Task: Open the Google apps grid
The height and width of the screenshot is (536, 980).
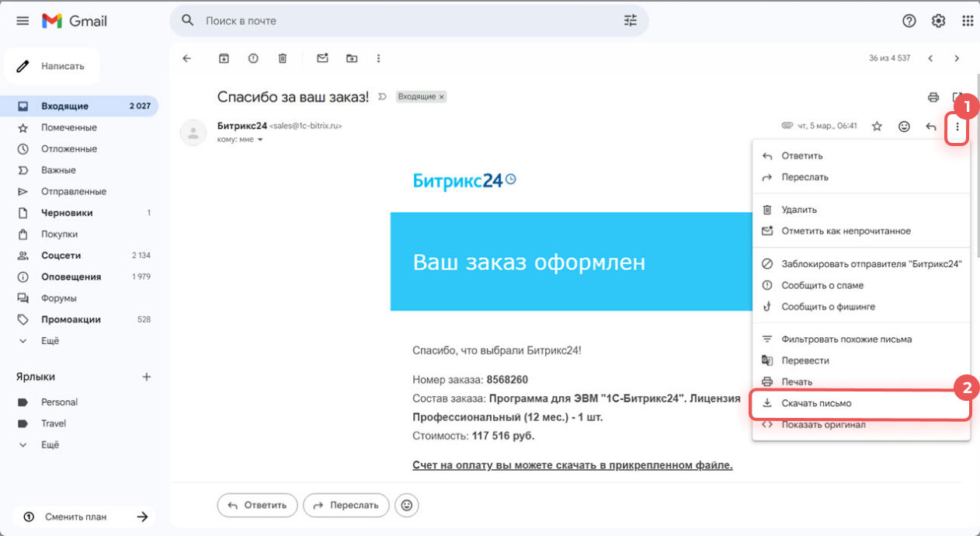Action: coord(968,21)
